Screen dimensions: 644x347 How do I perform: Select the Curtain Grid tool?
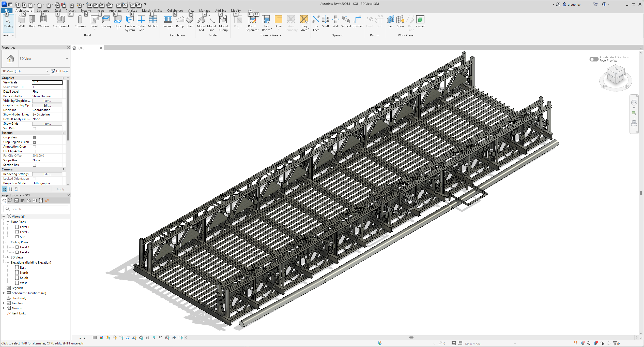pyautogui.click(x=141, y=23)
